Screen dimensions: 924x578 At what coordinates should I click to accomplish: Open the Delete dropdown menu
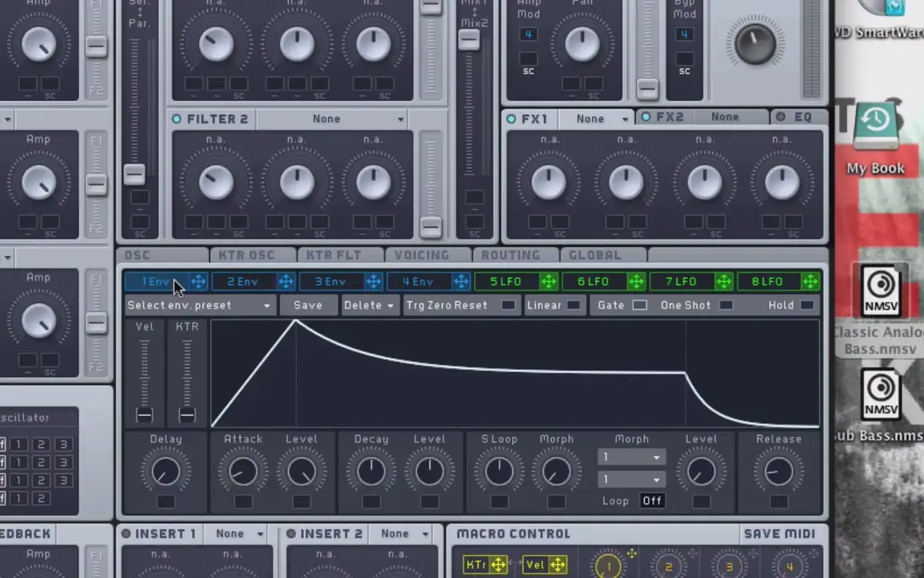369,306
